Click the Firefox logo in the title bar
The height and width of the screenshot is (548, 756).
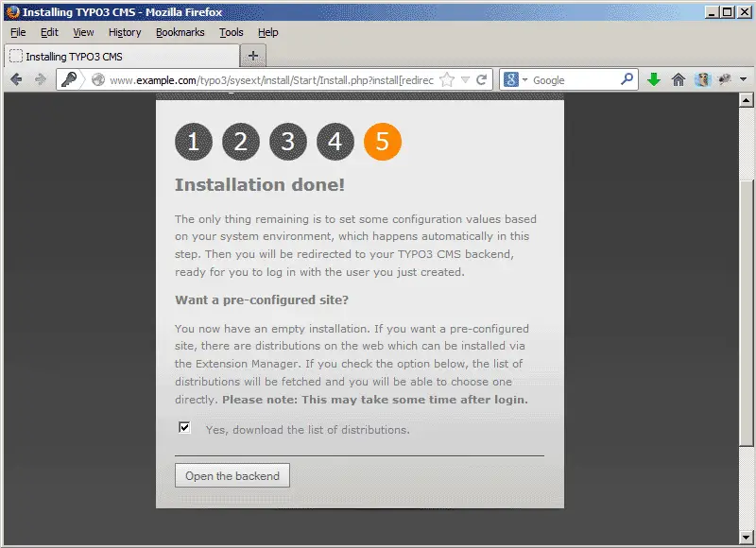[x=12, y=12]
